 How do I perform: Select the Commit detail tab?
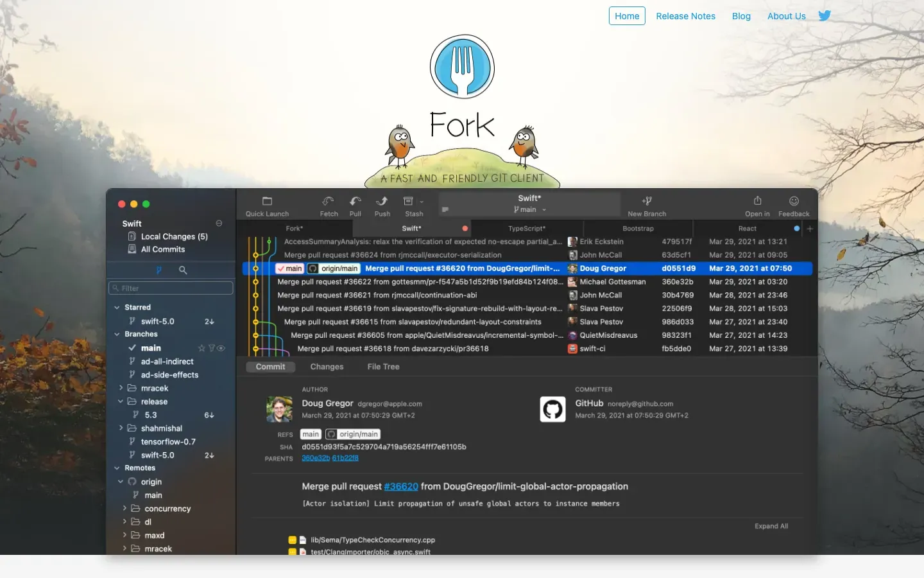pos(270,367)
